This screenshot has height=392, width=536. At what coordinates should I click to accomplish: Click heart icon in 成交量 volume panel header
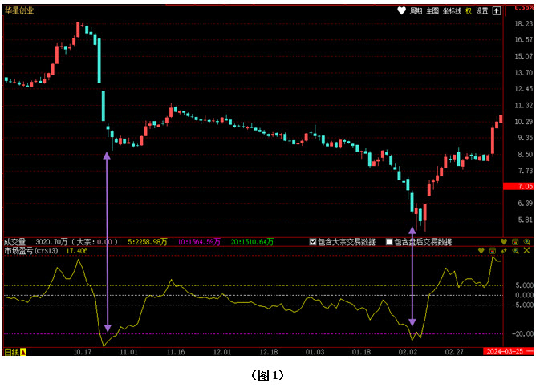click(x=503, y=241)
